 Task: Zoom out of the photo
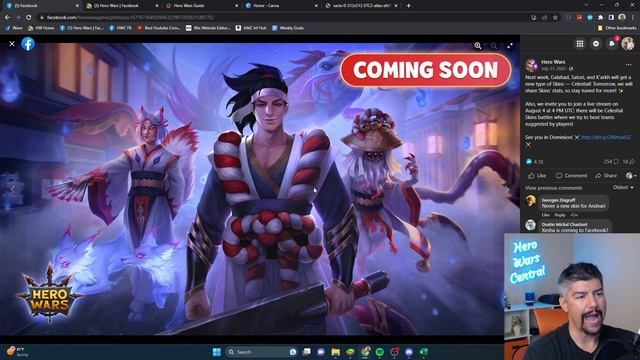(493, 46)
